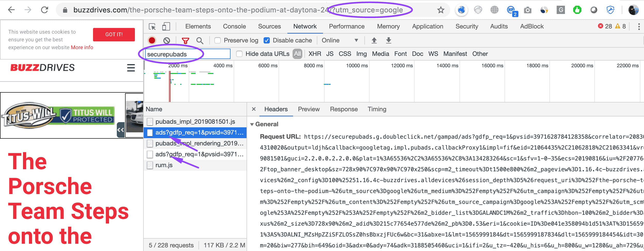Filter requests by Doc
644x251 pixels.
417,54
